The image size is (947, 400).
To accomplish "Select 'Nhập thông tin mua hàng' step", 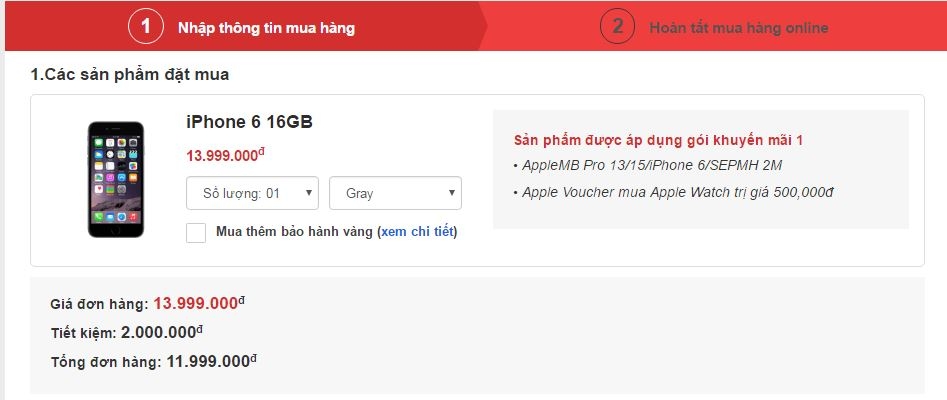I will click(x=266, y=28).
